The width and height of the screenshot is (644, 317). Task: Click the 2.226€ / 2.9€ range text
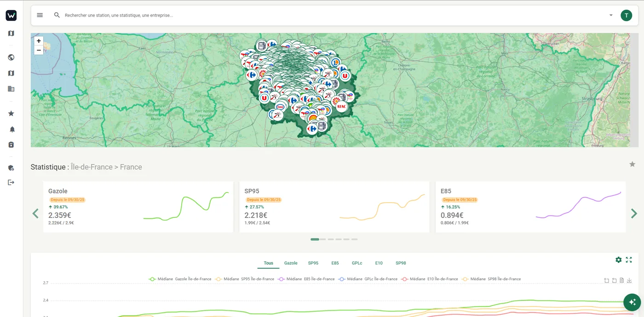(61, 223)
